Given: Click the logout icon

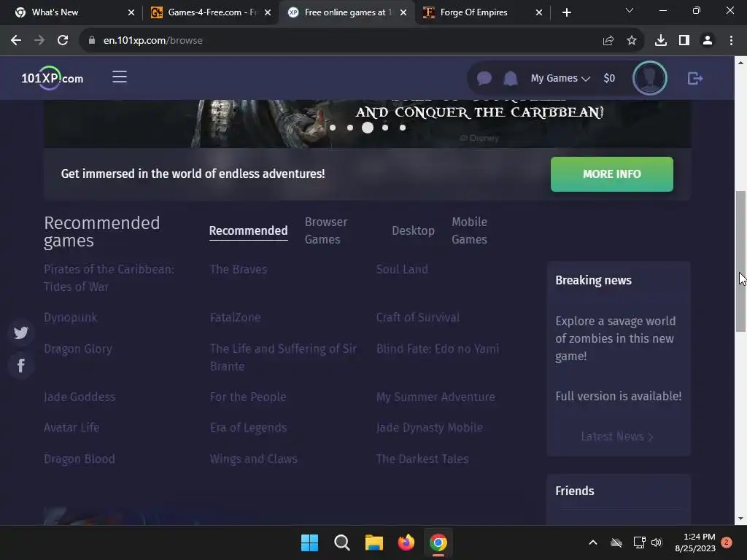Looking at the screenshot, I should coord(695,78).
